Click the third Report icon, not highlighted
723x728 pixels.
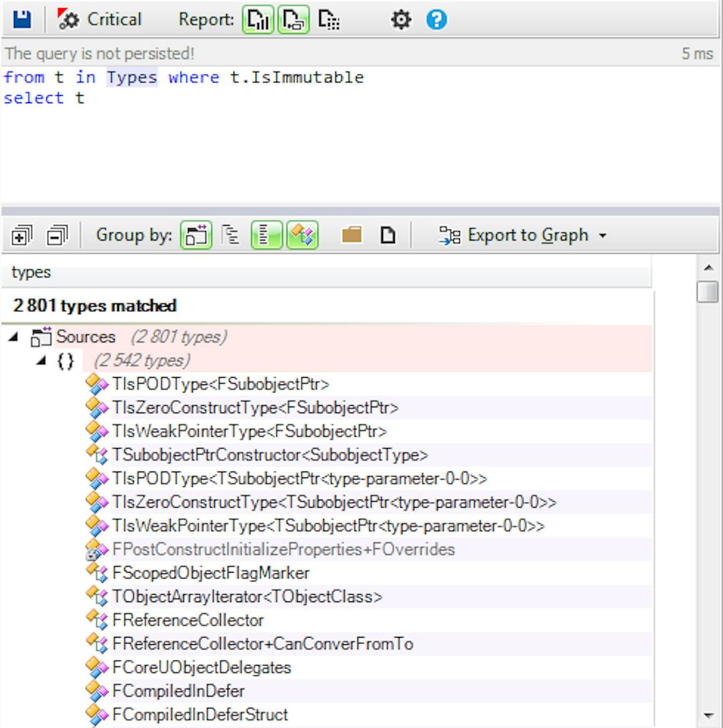point(328,20)
